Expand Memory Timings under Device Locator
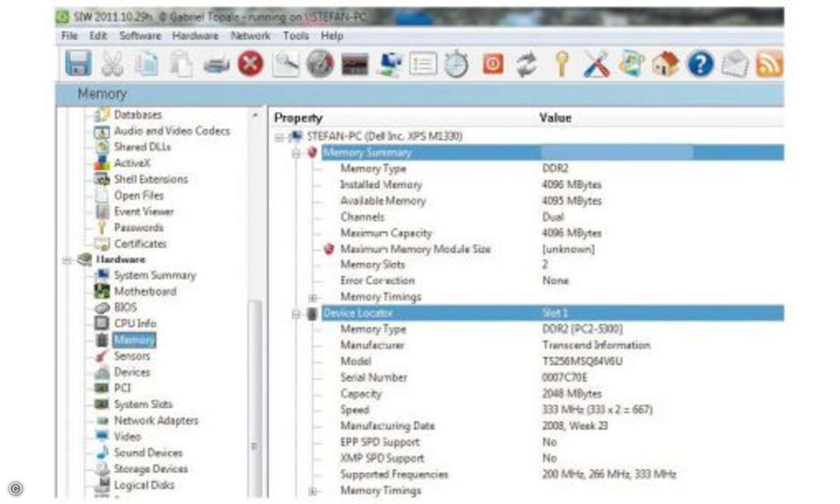The width and height of the screenshot is (840, 504). (x=313, y=491)
